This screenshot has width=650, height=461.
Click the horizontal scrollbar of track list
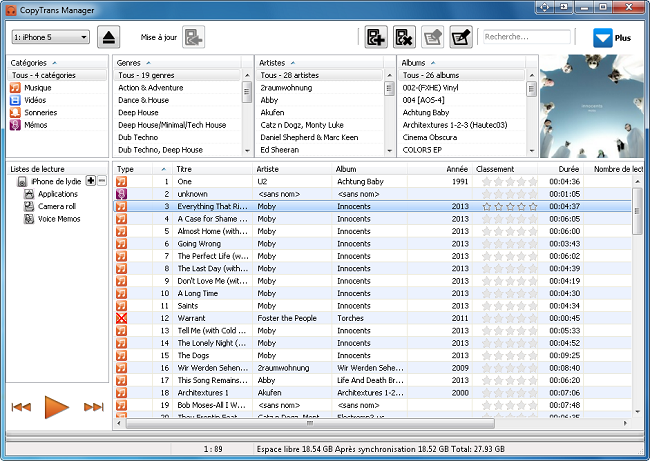310,423
